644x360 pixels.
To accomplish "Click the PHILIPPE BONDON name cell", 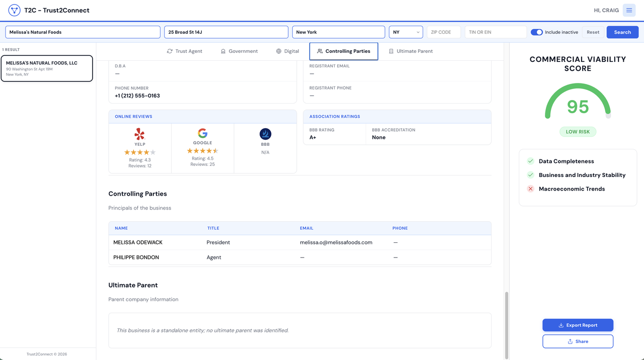I will point(136,257).
